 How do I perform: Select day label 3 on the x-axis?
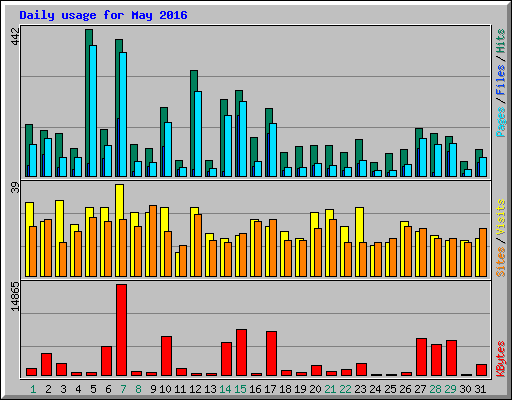(x=63, y=389)
